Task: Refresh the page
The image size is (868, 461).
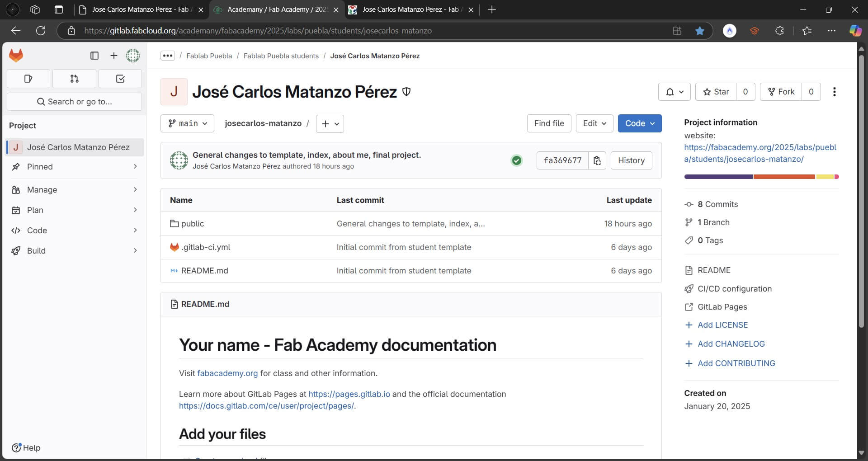Action: [x=41, y=31]
